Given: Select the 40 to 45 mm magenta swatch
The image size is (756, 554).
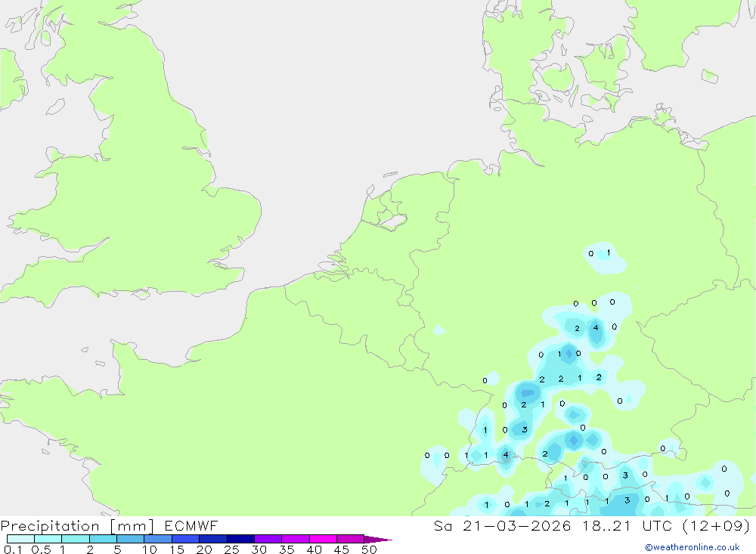Looking at the screenshot, I should [323, 539].
